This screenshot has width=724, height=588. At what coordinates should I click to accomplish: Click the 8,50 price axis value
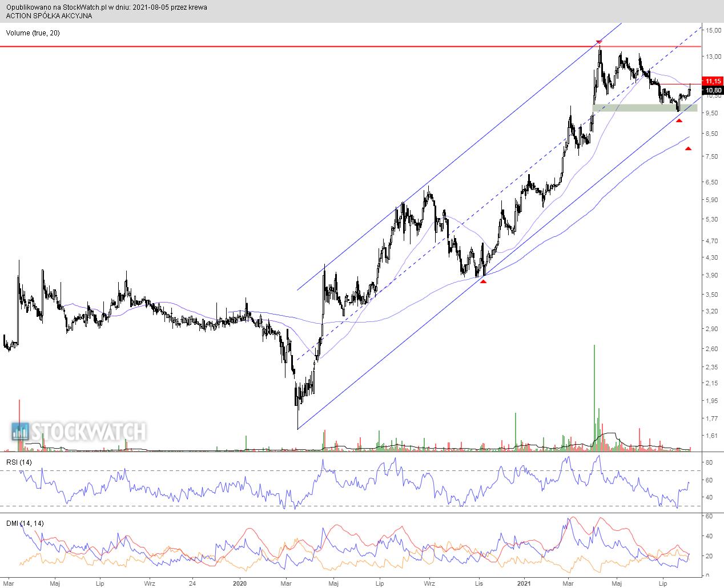(713, 134)
